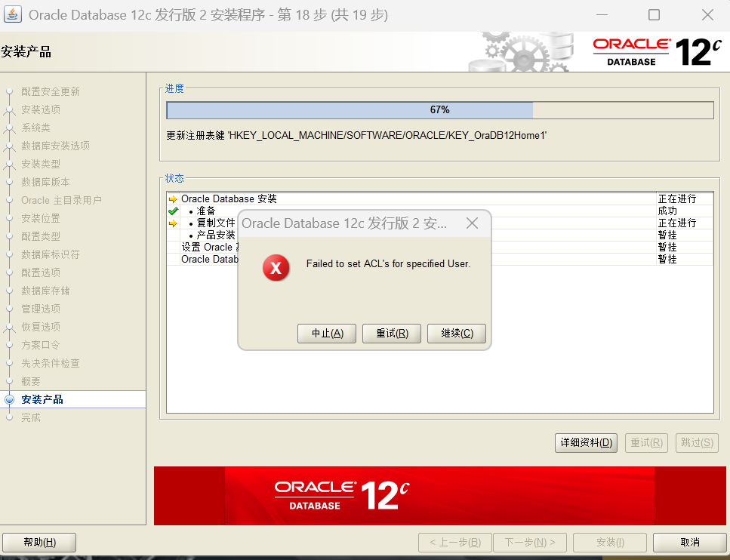
Task: Select 安装位置 step in sidebar
Action: 41,218
